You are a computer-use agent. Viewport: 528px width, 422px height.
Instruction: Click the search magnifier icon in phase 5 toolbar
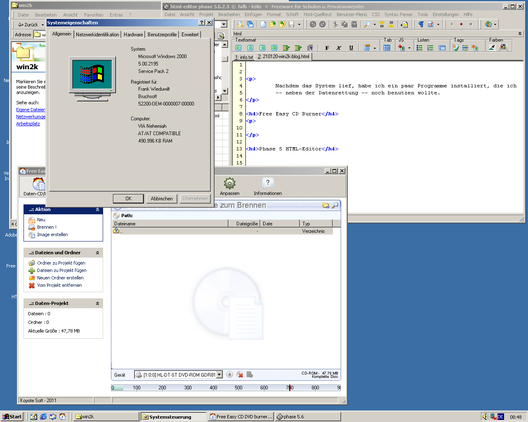[x=367, y=24]
